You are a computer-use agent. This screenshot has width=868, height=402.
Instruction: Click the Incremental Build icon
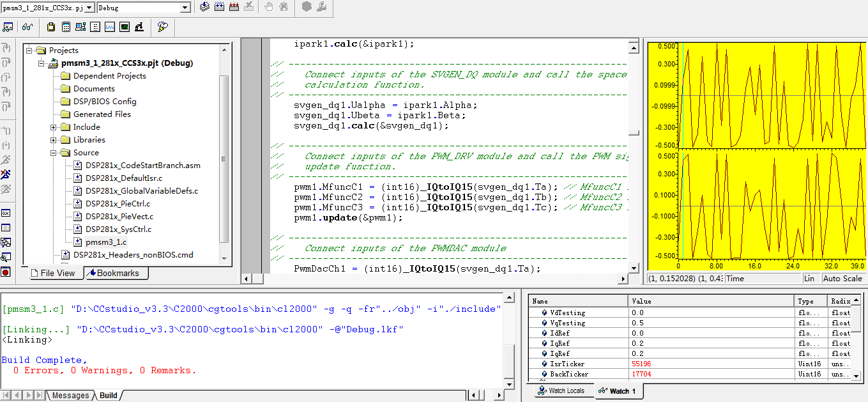pos(219,7)
